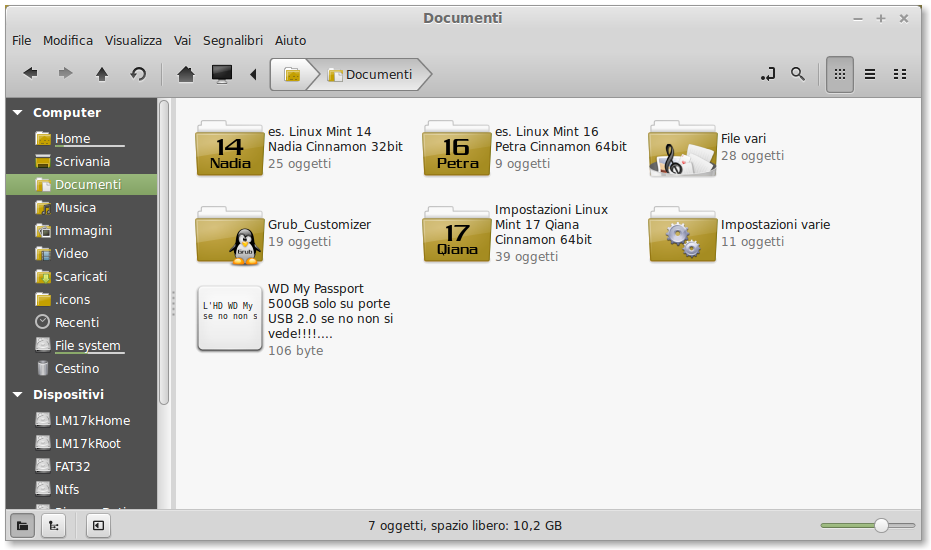
Task: Select LM17kHome device in the sidebar
Action: coord(81,421)
